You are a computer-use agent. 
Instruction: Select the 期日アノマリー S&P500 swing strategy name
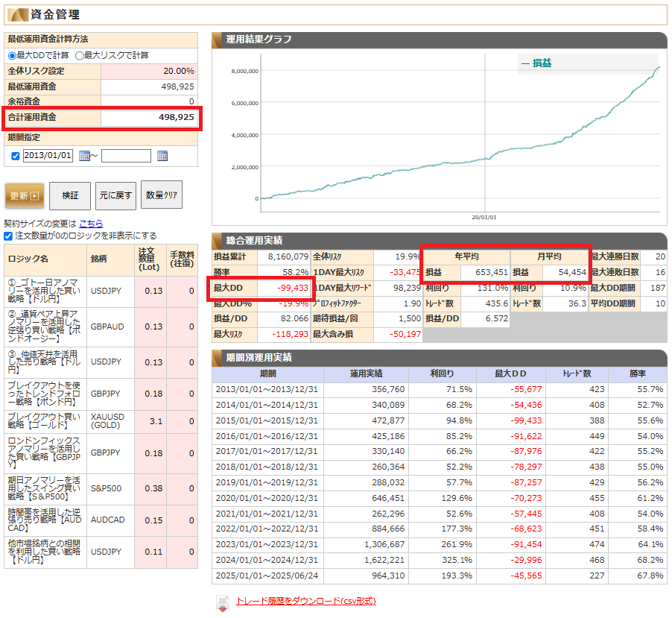(x=45, y=488)
